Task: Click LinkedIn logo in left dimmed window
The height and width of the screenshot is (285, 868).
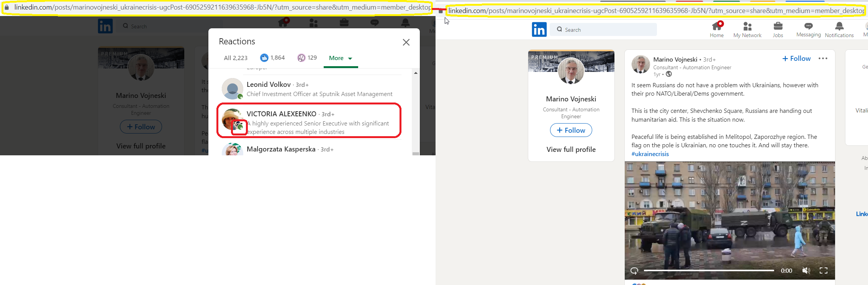Action: tap(105, 26)
